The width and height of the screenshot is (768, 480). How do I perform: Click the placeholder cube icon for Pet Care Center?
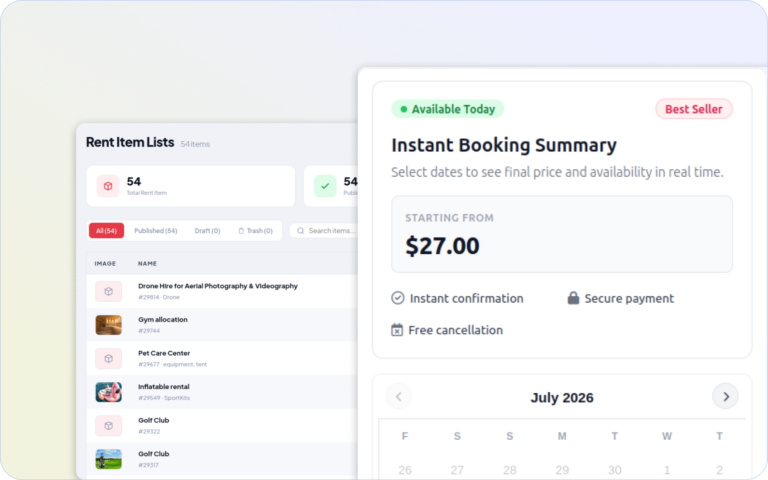(108, 359)
